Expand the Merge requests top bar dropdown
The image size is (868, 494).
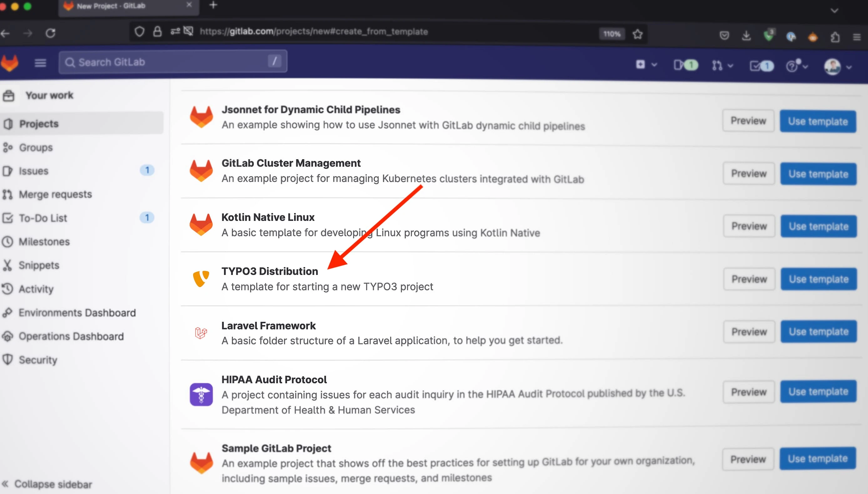722,65
